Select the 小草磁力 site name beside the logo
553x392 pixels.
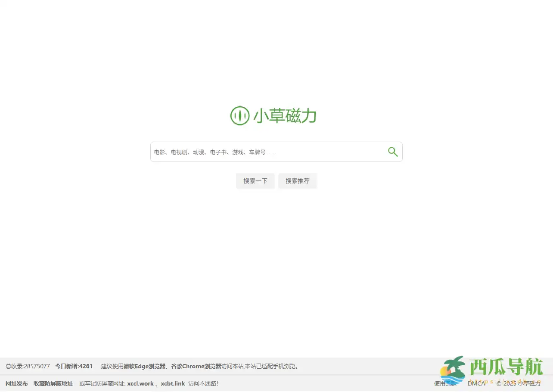pyautogui.click(x=285, y=115)
